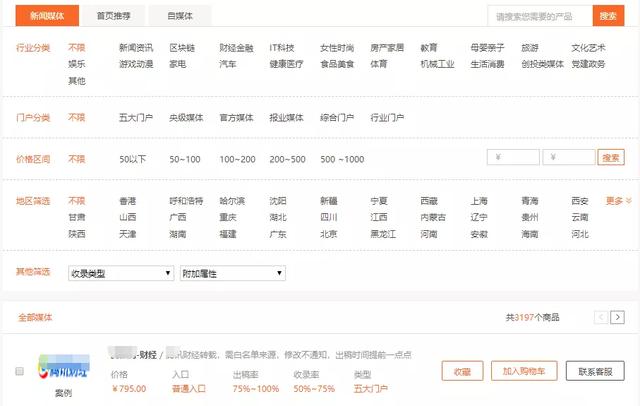The height and width of the screenshot is (406, 640).
Task: Choose the 五大门户 portal category
Action: [x=135, y=118]
